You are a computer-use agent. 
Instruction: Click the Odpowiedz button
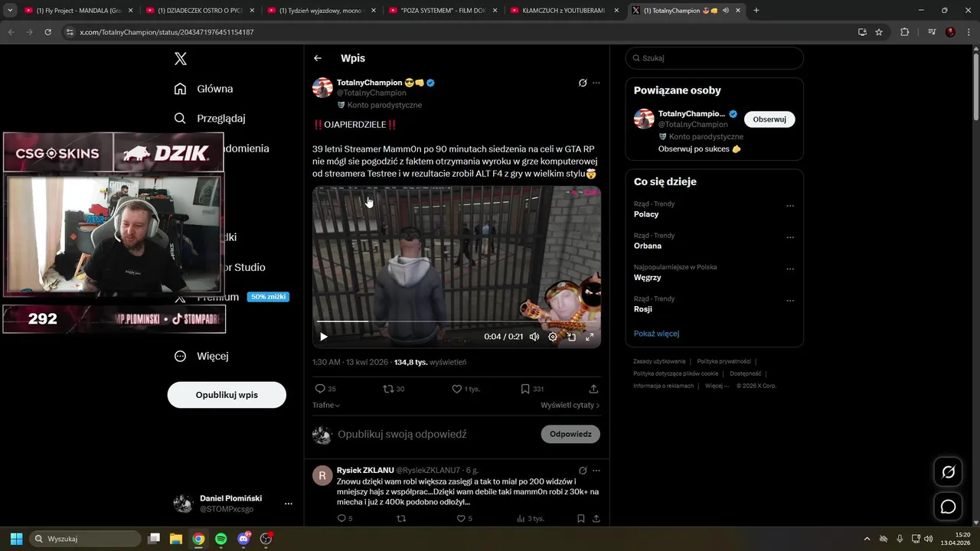[x=570, y=434]
